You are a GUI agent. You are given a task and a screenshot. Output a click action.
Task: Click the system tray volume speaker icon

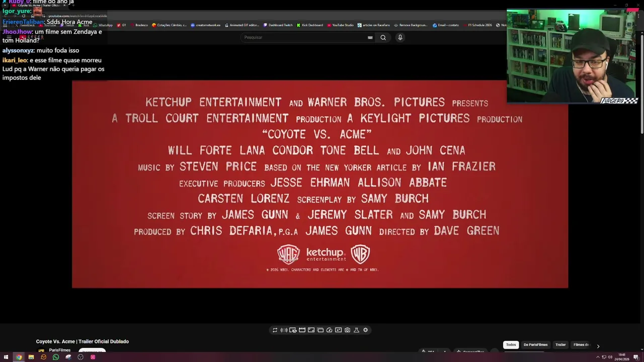tap(610, 357)
